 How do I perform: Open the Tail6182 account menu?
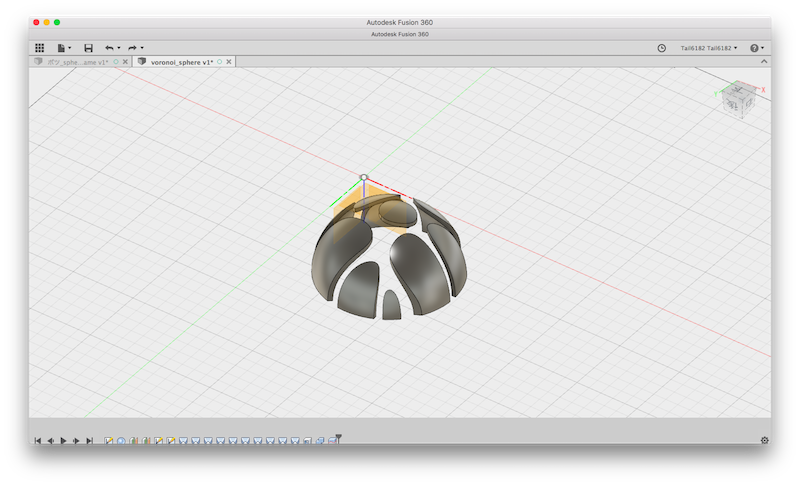pyautogui.click(x=709, y=48)
